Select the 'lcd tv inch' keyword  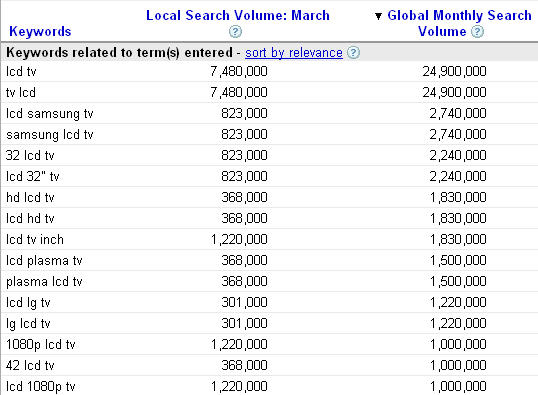coord(35,239)
